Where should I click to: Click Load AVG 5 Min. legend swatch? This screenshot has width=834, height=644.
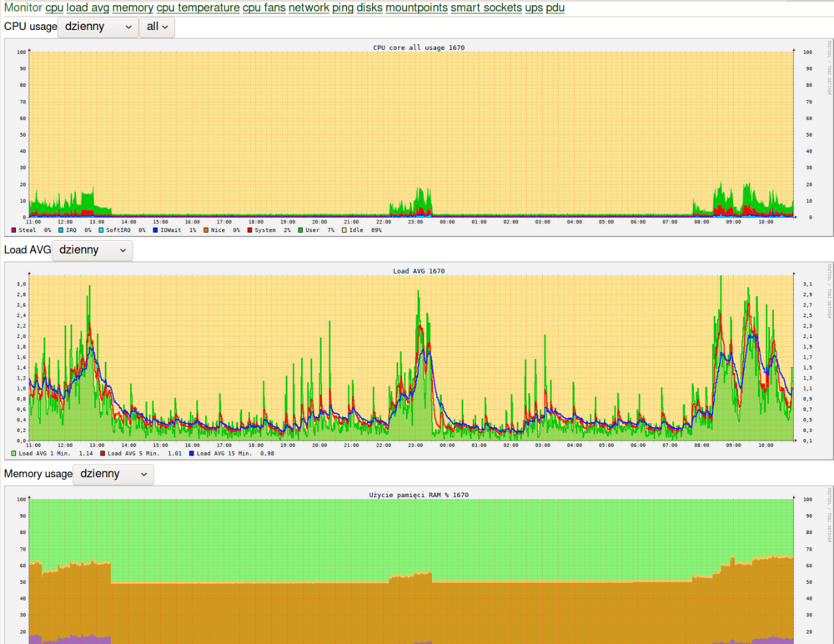(102, 454)
